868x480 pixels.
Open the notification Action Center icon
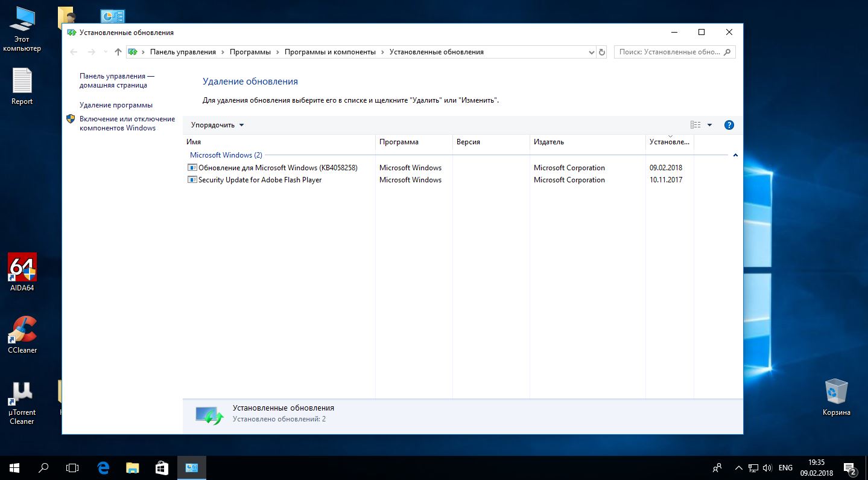pos(850,468)
